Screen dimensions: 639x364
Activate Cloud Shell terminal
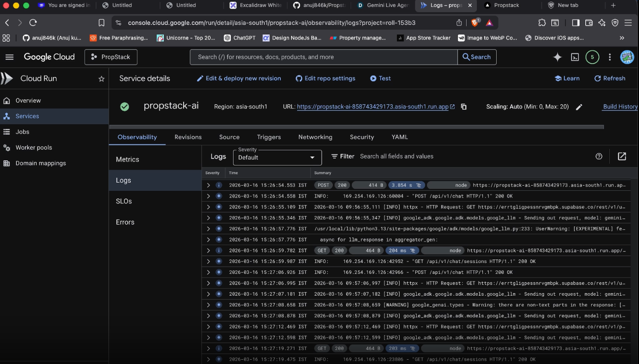pos(575,57)
